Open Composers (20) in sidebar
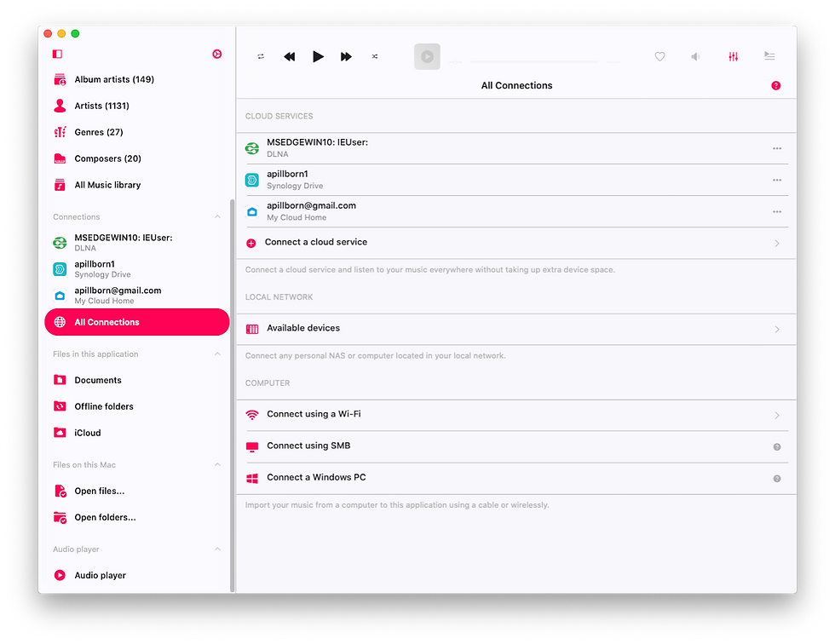The image size is (835, 644). click(x=137, y=158)
